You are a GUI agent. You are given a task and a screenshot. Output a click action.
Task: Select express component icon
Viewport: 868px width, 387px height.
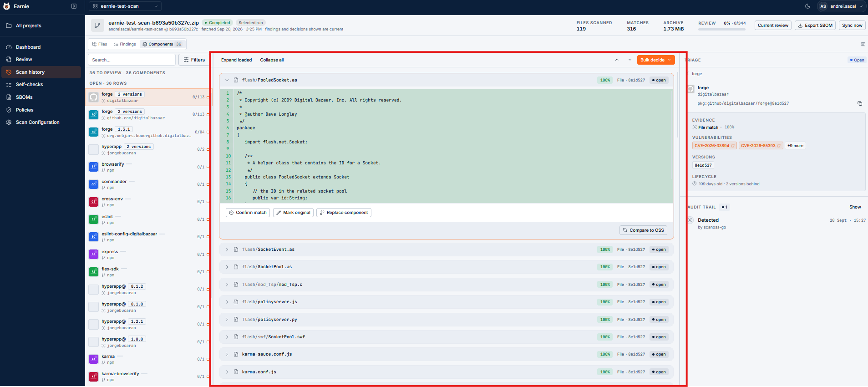pyautogui.click(x=93, y=254)
